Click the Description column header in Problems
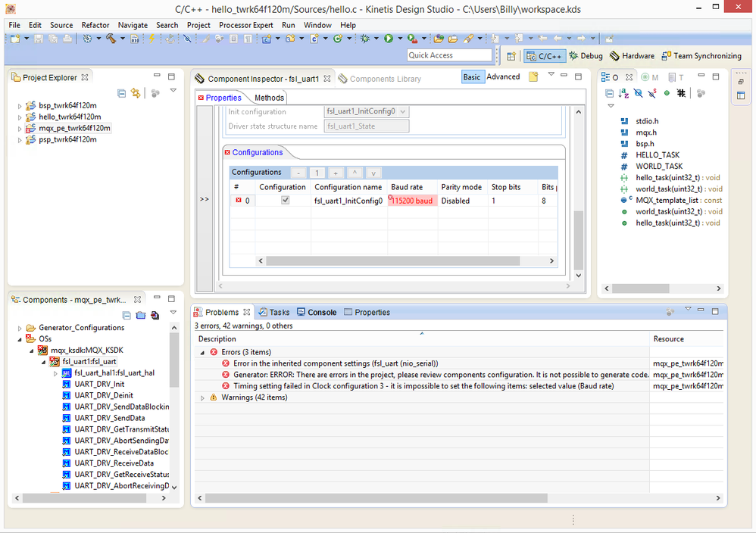Image resolution: width=756 pixels, height=533 pixels. click(422, 338)
